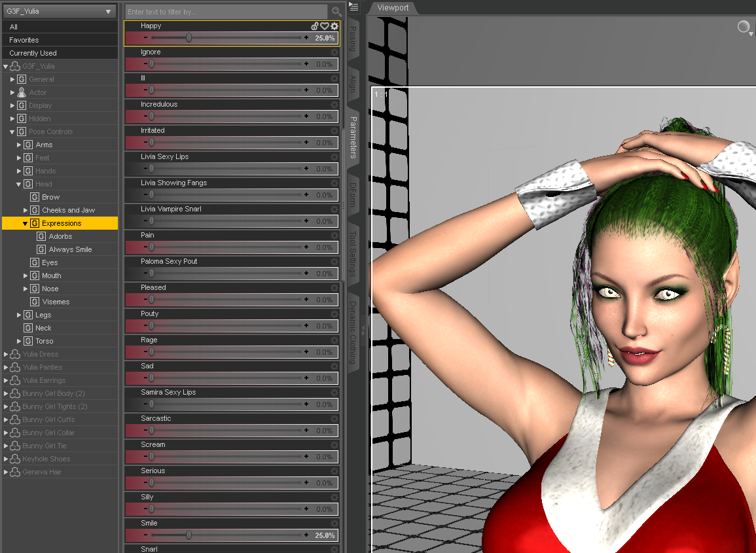Click minus on Paloma Sexy Pout slider
756x553 pixels.
pos(145,273)
